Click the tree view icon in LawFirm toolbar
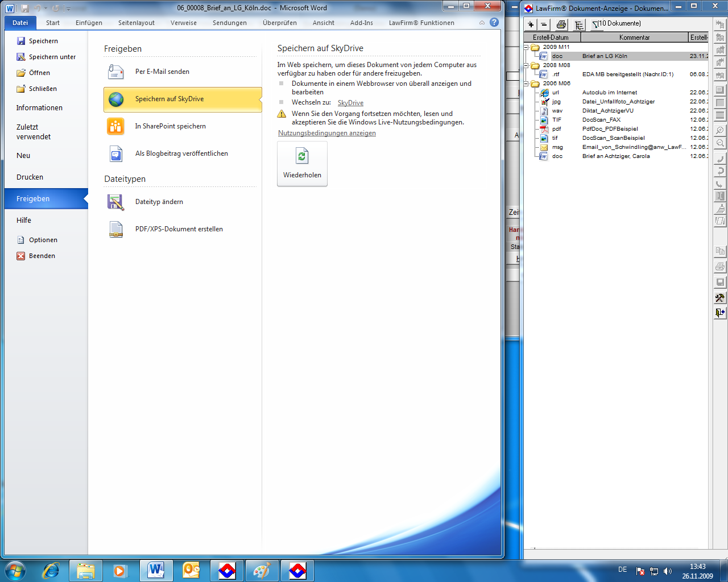This screenshot has width=728, height=582. pos(579,24)
